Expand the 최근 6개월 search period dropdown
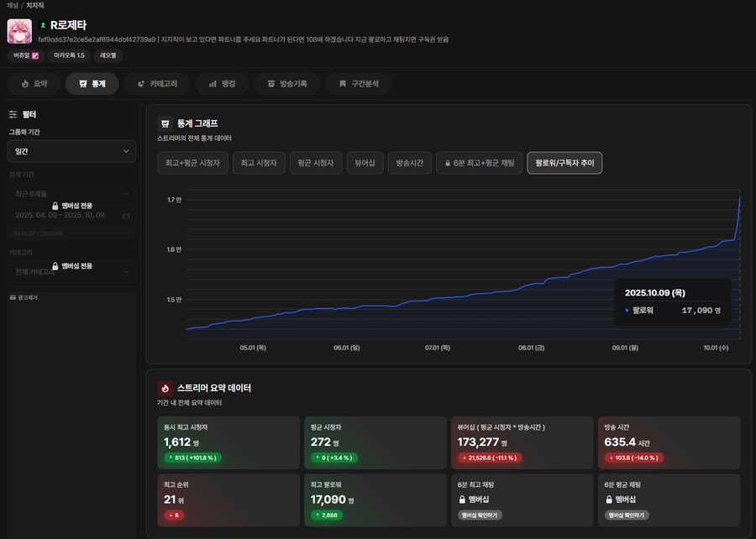 click(x=71, y=194)
